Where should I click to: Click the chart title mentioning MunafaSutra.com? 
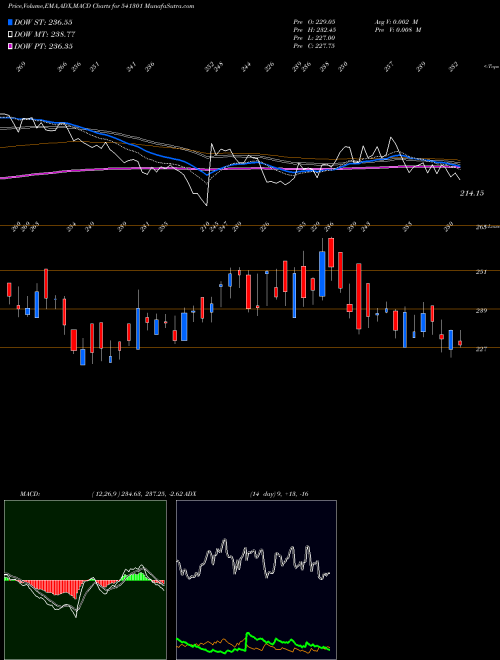[101, 6]
